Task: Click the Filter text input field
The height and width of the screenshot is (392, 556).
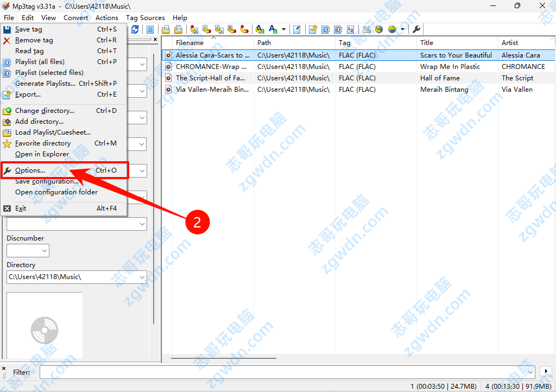Action: pos(282,372)
